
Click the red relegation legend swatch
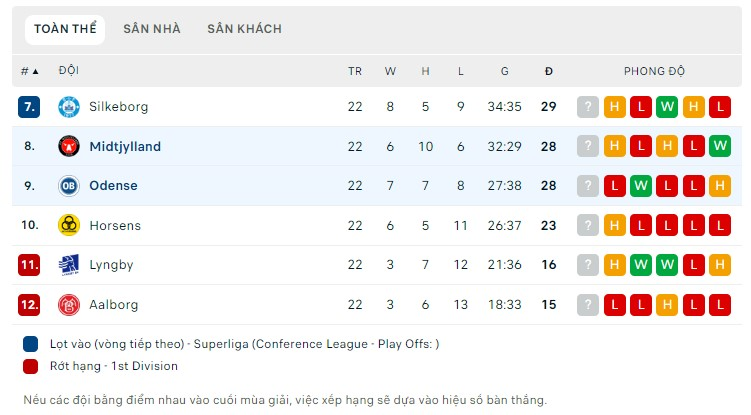coord(31,366)
